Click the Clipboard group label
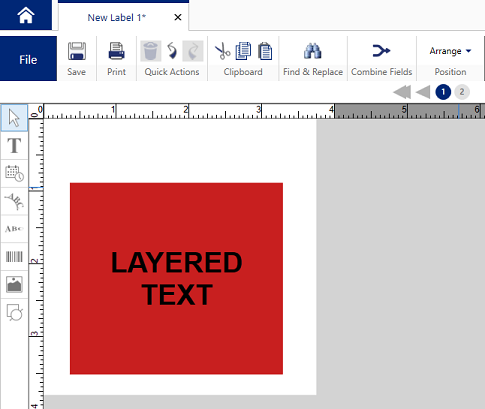Screen dimensions: 485x409 pos(243,72)
